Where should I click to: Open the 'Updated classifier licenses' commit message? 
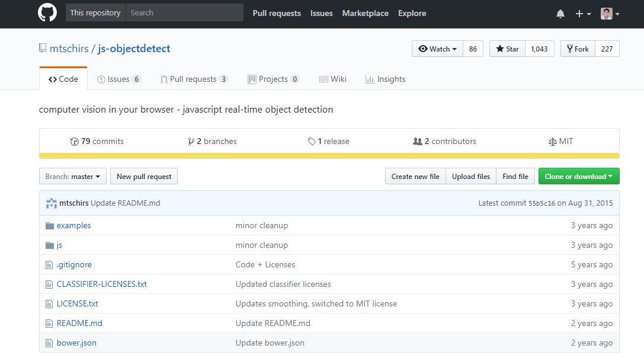tap(283, 284)
